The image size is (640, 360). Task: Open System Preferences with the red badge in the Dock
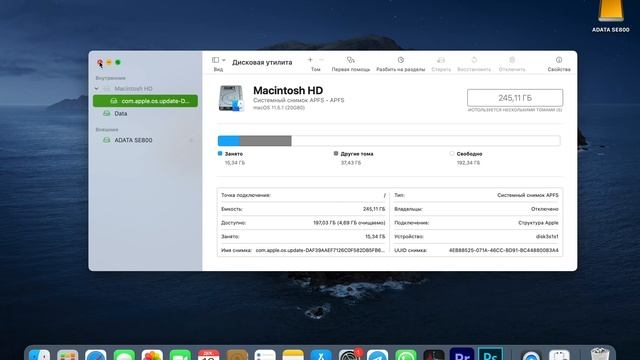point(349,355)
